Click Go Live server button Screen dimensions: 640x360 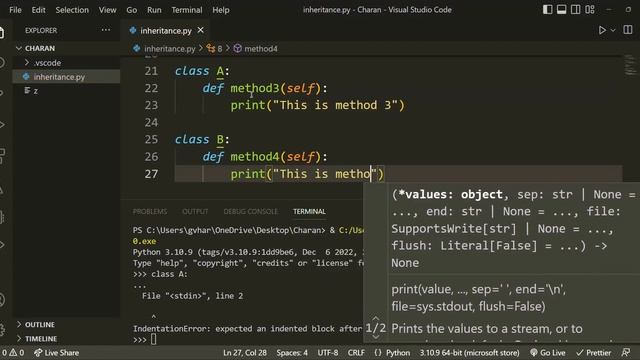548,353
